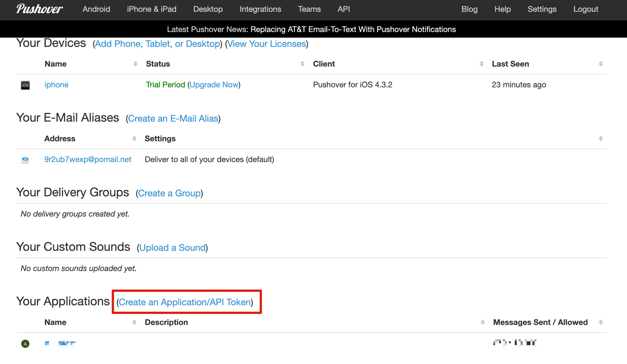Click the green application avatar icon
Viewport: 627px width, 364px height.
click(x=25, y=343)
